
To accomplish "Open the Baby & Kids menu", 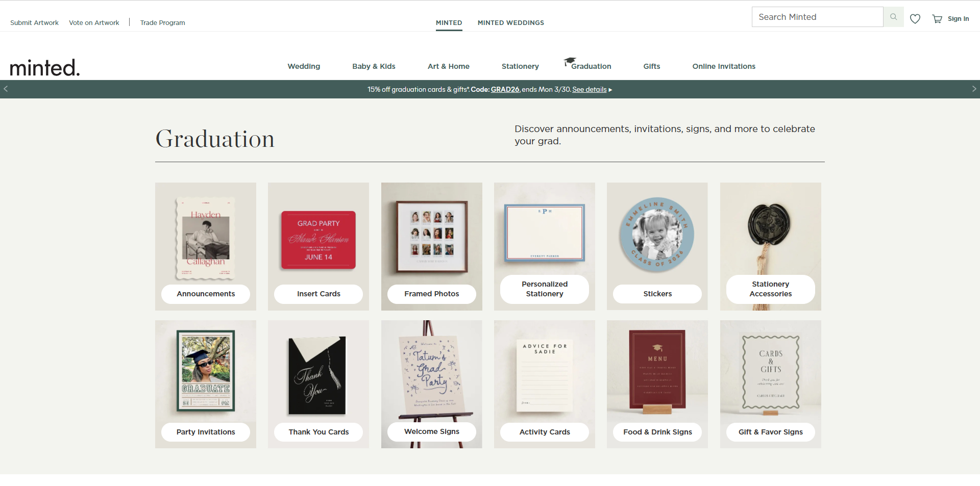I will (374, 66).
